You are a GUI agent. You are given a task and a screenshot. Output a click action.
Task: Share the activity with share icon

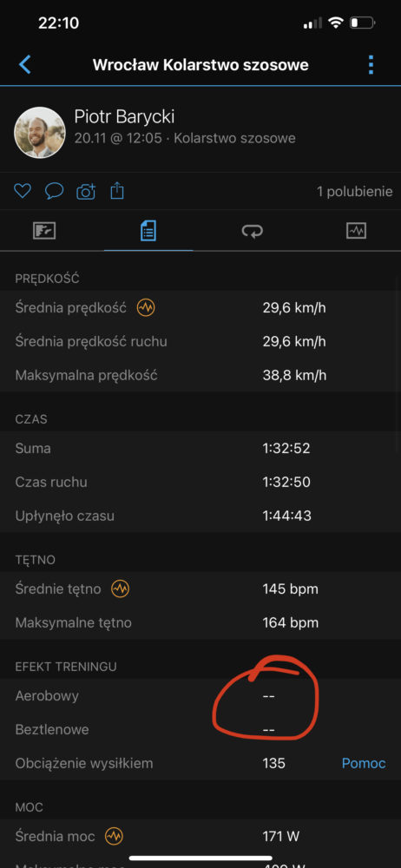coord(117,192)
